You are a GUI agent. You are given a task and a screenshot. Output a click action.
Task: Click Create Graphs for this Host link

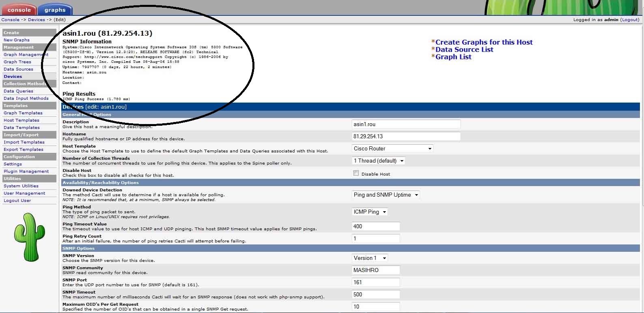pos(484,42)
